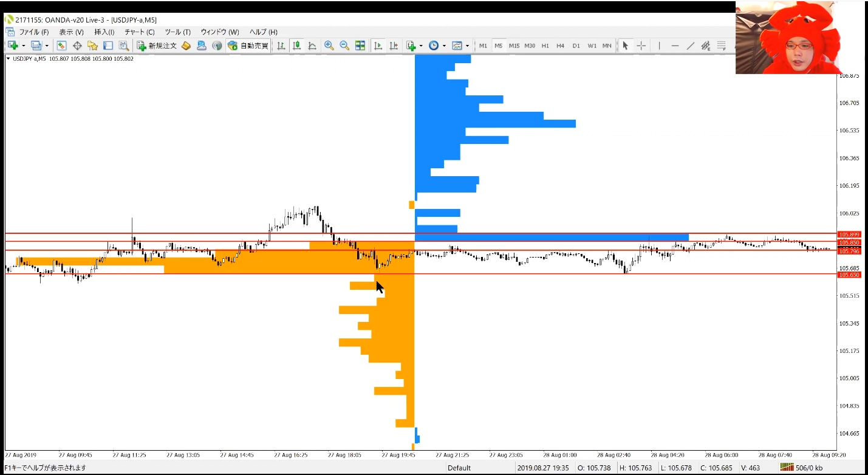868x475 pixels.
Task: Open the chart templates dropdown arrow
Action: [467, 46]
